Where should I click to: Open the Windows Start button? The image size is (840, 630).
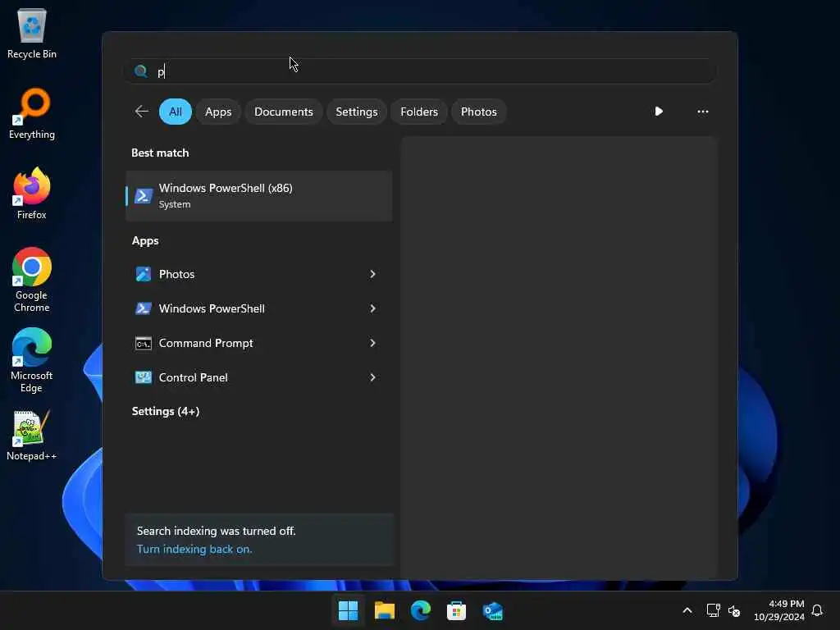pyautogui.click(x=348, y=610)
